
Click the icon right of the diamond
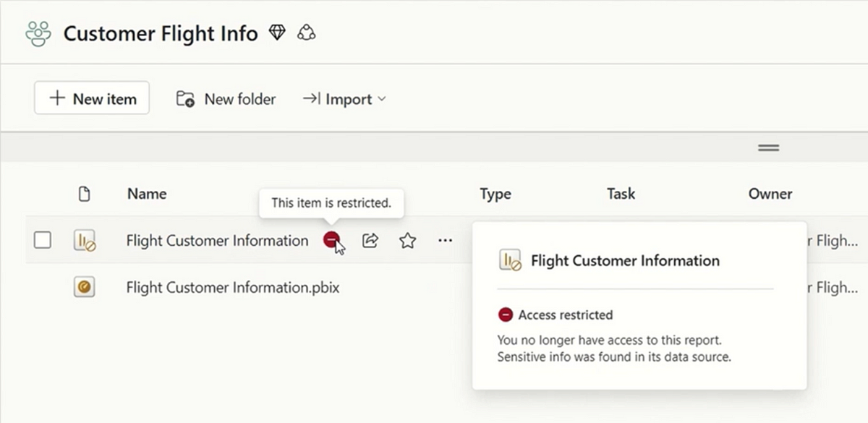pyautogui.click(x=307, y=33)
